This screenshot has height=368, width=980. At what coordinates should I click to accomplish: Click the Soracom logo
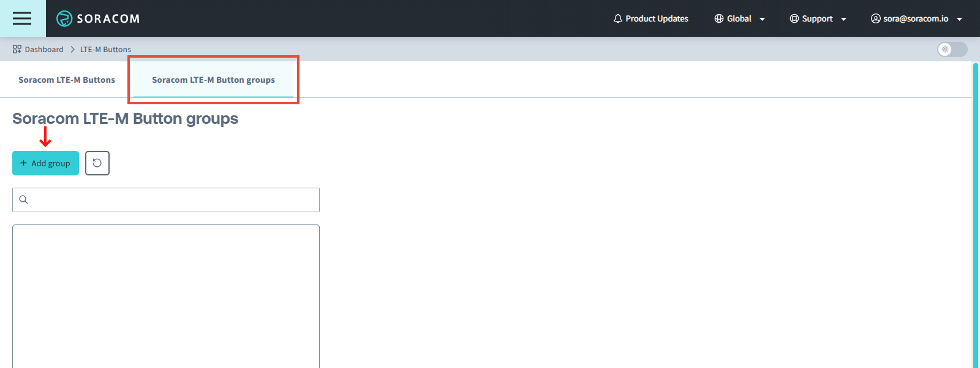click(98, 18)
